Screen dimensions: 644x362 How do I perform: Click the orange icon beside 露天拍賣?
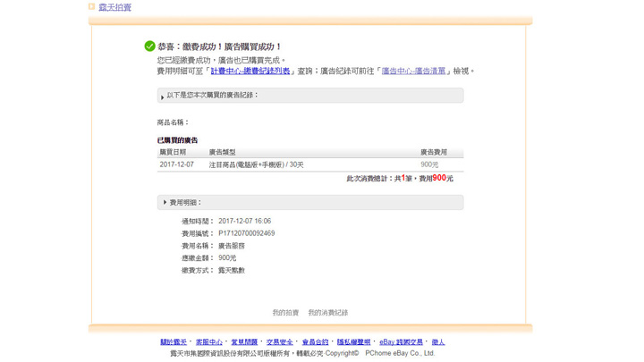tap(91, 7)
